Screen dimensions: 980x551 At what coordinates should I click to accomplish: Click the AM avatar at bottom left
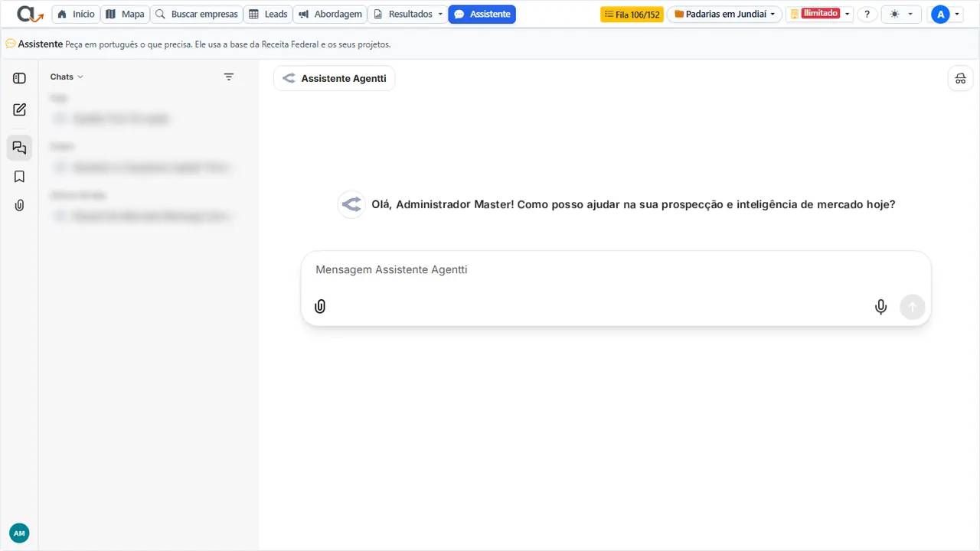click(19, 533)
